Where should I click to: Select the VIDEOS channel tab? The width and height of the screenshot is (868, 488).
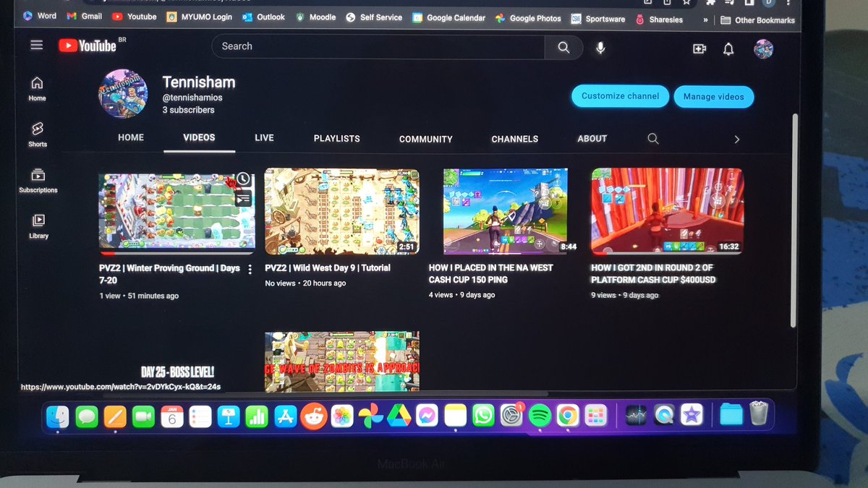coord(199,137)
